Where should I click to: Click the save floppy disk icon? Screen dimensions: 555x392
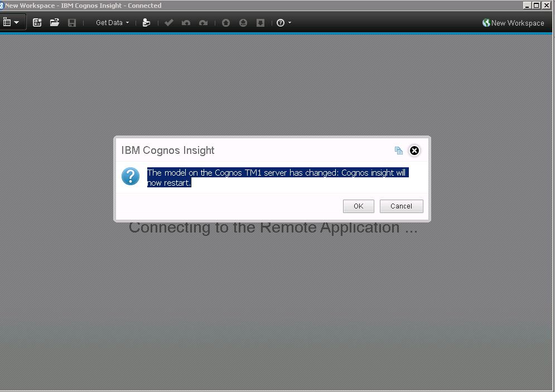click(72, 23)
